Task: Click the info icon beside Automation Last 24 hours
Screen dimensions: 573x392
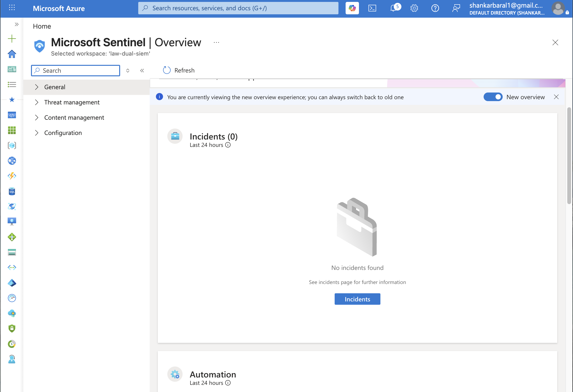Action: pos(228,383)
